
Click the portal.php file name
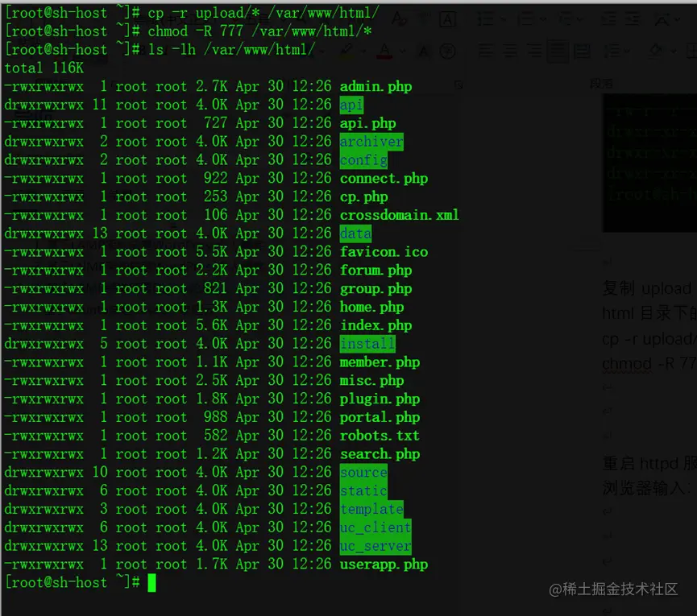pyautogui.click(x=380, y=417)
